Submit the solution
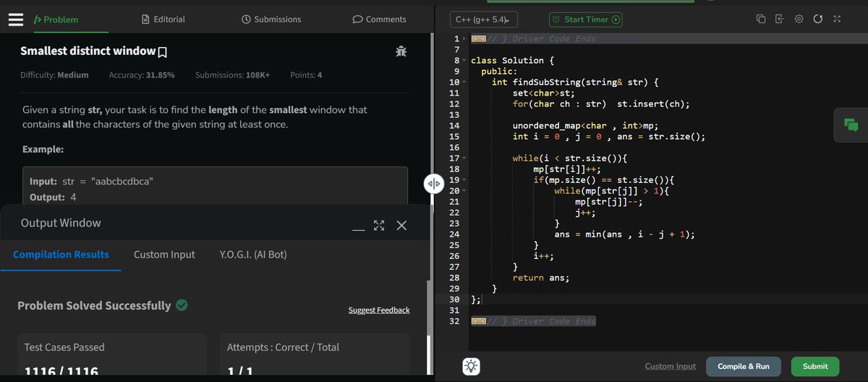The image size is (868, 382). (x=815, y=366)
